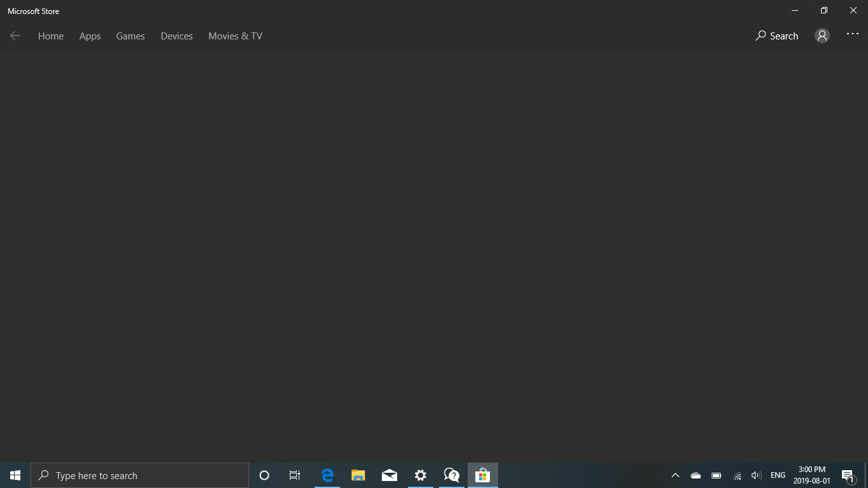Open the Action Center notifications icon
Viewport: 868px width, 488px height.
(x=848, y=475)
